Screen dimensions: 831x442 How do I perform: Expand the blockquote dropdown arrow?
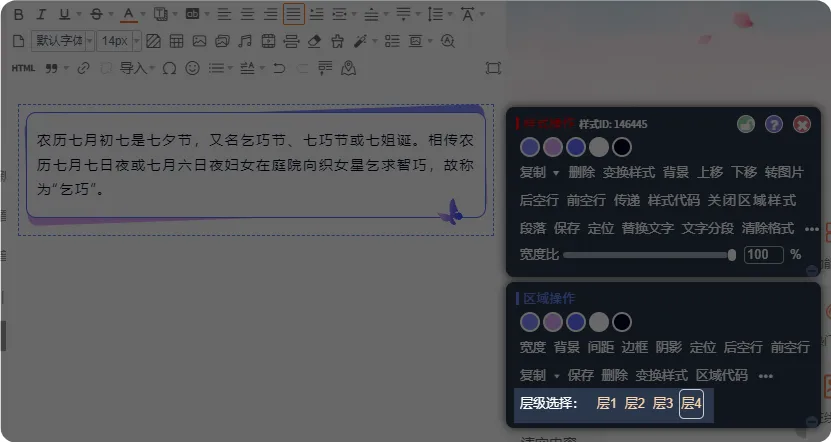click(66, 68)
